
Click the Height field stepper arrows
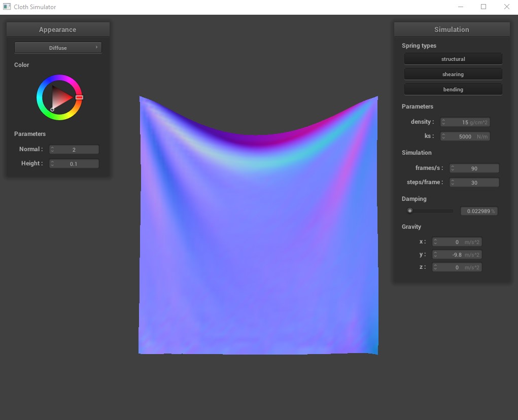(52, 163)
